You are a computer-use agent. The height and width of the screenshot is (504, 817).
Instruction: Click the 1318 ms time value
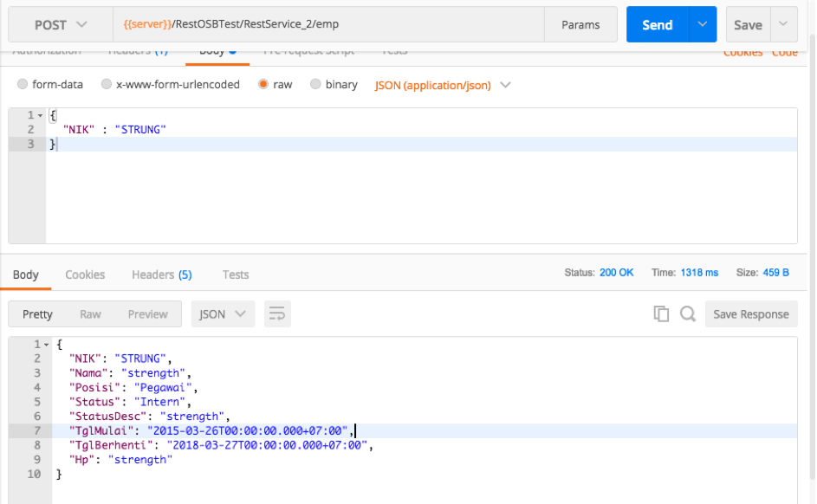(699, 272)
